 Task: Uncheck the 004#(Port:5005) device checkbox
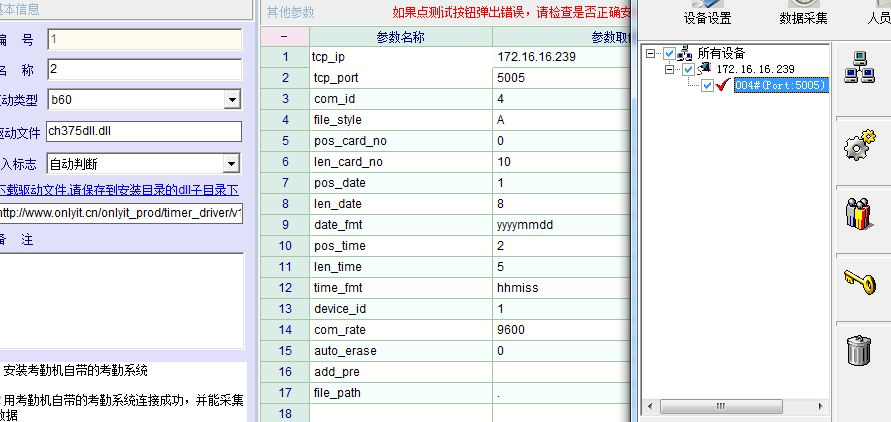[x=708, y=86]
